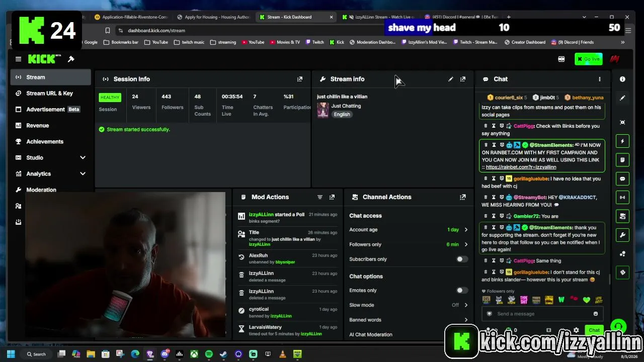Open the hamburger menu beside the Kick logo

click(x=18, y=59)
